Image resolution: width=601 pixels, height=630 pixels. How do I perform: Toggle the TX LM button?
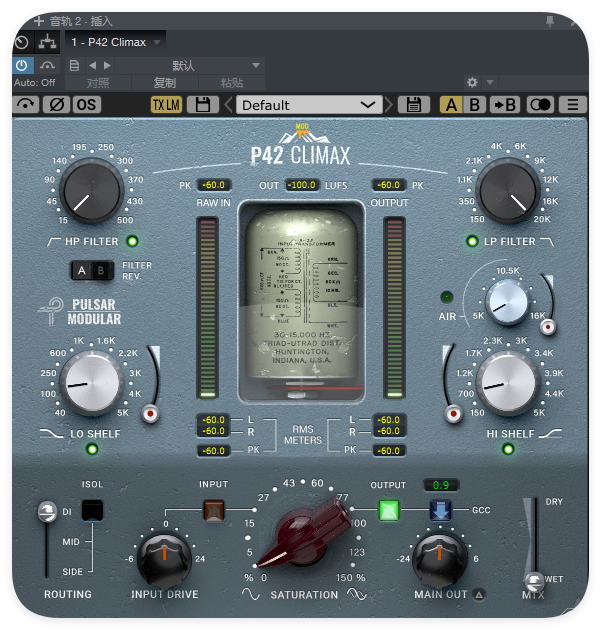166,105
